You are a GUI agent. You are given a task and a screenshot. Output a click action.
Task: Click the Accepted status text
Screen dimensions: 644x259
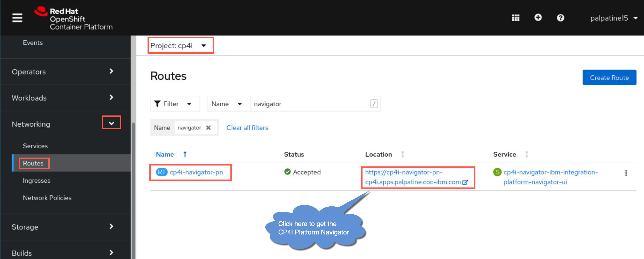coord(307,172)
